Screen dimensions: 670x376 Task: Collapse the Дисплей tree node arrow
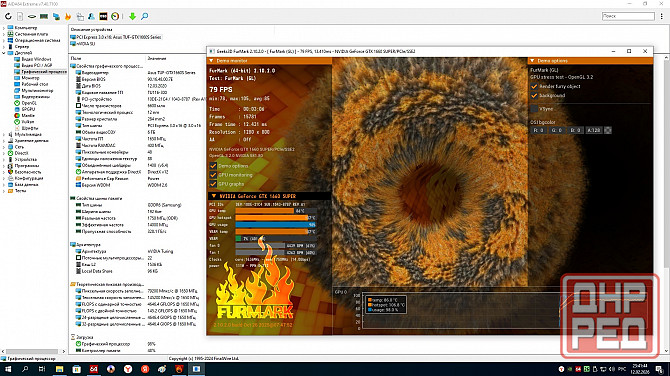click(x=4, y=53)
